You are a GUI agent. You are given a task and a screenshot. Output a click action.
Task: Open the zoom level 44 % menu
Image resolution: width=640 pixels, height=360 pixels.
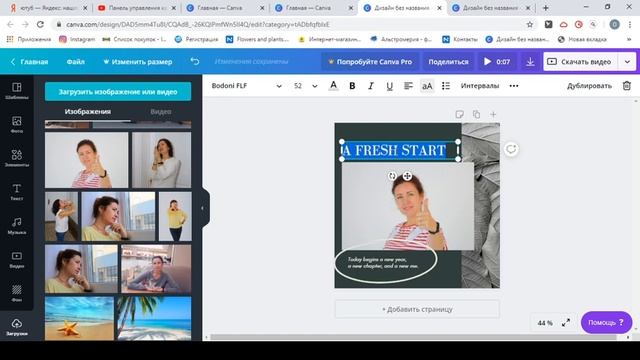(545, 323)
